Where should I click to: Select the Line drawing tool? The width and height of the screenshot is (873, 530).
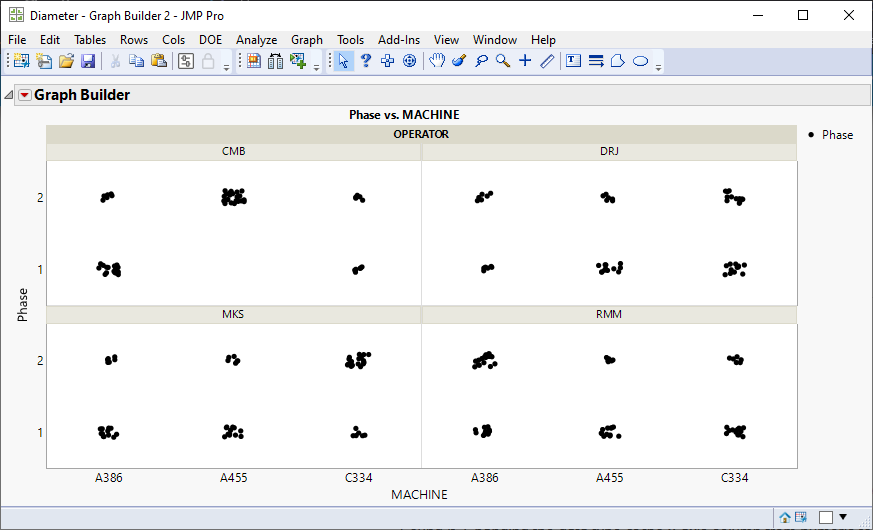(x=547, y=61)
